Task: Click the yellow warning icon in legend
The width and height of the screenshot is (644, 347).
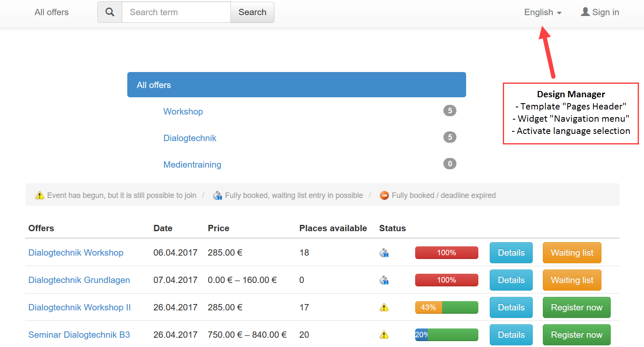Action: coord(40,195)
